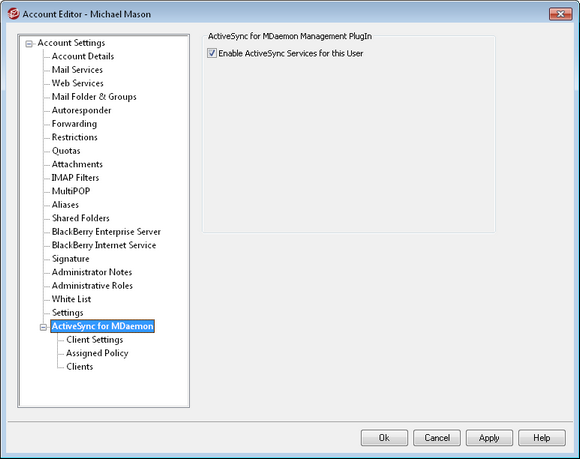The width and height of the screenshot is (580, 459).
Task: Open the Quotas page
Action: coord(66,151)
